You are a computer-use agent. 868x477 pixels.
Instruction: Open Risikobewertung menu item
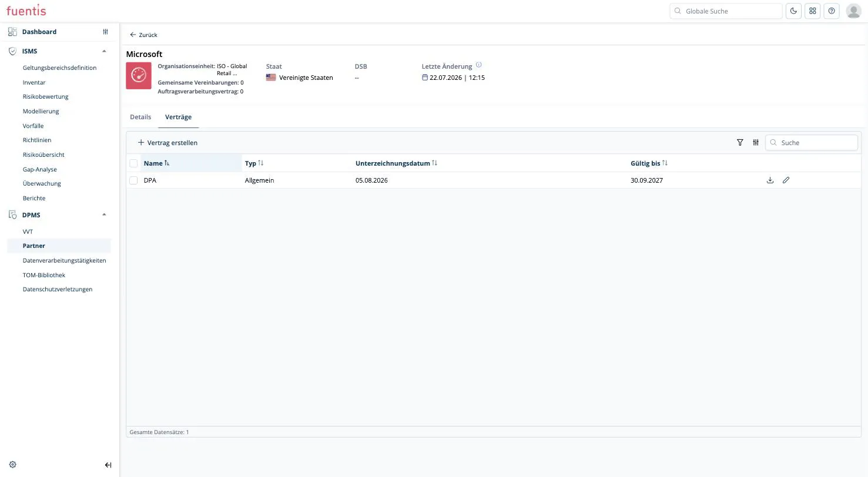point(45,96)
